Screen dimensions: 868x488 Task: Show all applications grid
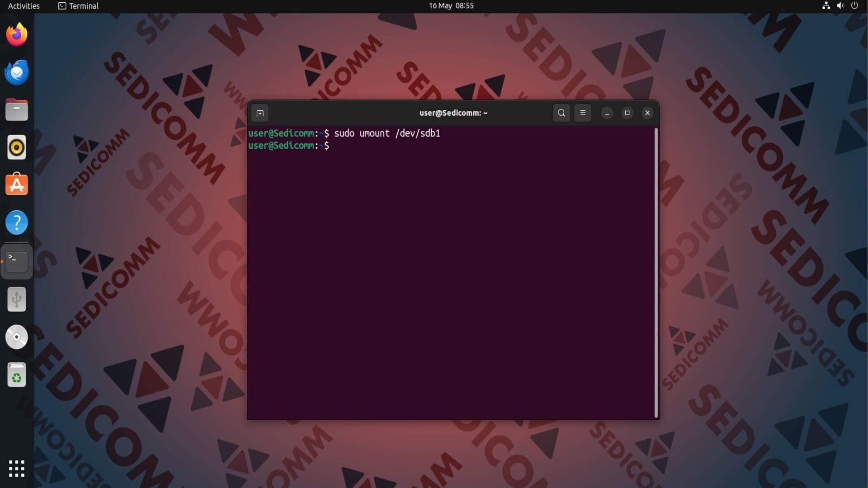tap(17, 469)
